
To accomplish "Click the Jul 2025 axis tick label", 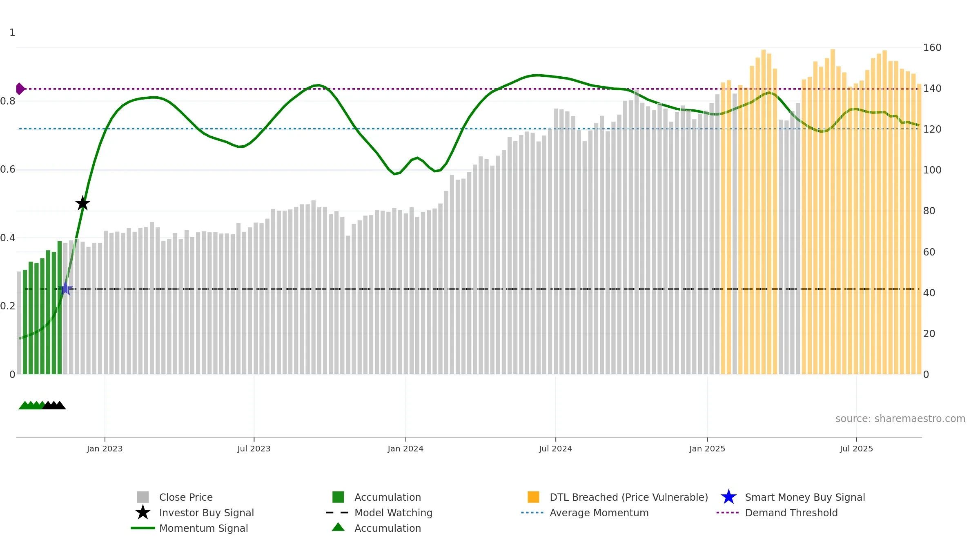I will 856,449.
